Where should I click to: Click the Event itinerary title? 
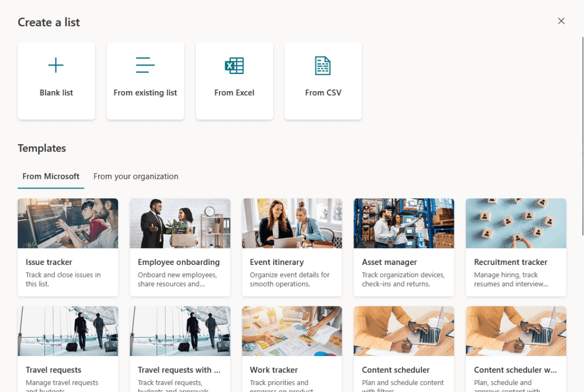tap(277, 262)
